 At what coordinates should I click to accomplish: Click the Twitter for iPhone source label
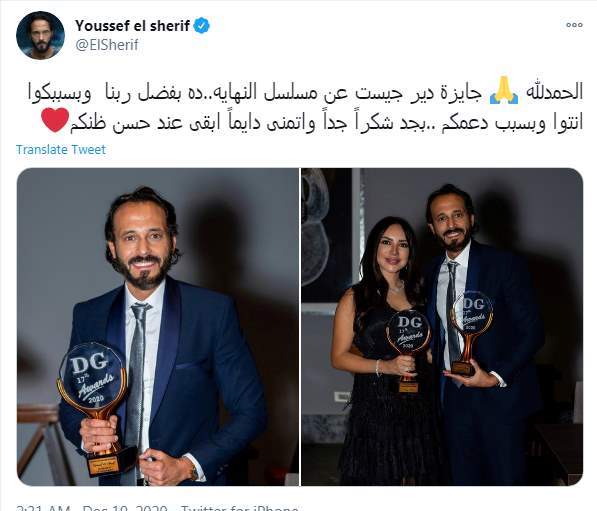(x=240, y=508)
